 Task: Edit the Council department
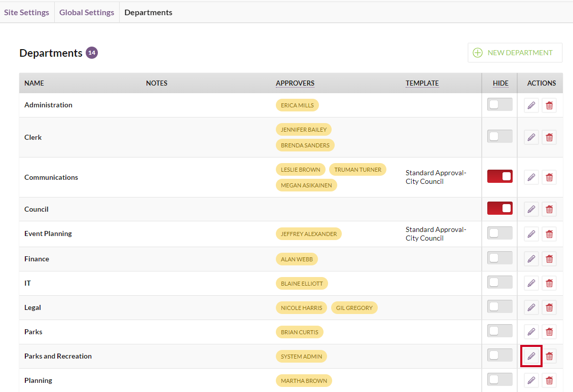pyautogui.click(x=531, y=209)
